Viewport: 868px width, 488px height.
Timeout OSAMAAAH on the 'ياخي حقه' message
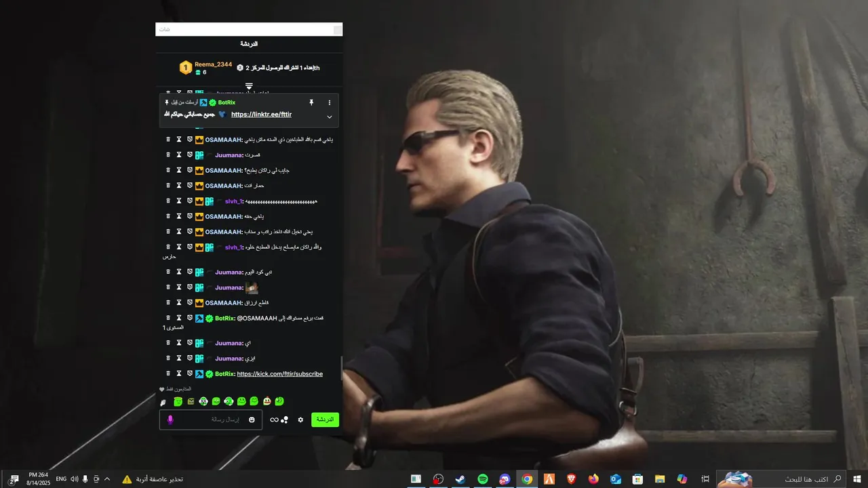pyautogui.click(x=179, y=216)
